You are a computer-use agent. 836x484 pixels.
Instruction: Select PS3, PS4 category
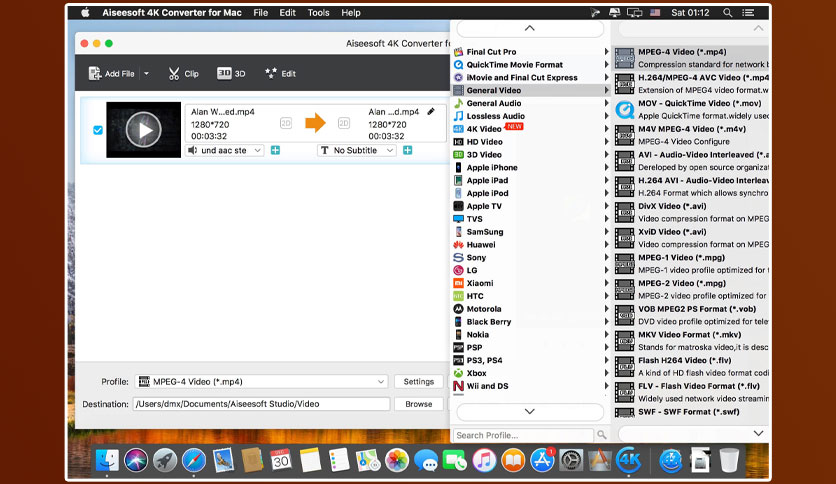coord(530,360)
